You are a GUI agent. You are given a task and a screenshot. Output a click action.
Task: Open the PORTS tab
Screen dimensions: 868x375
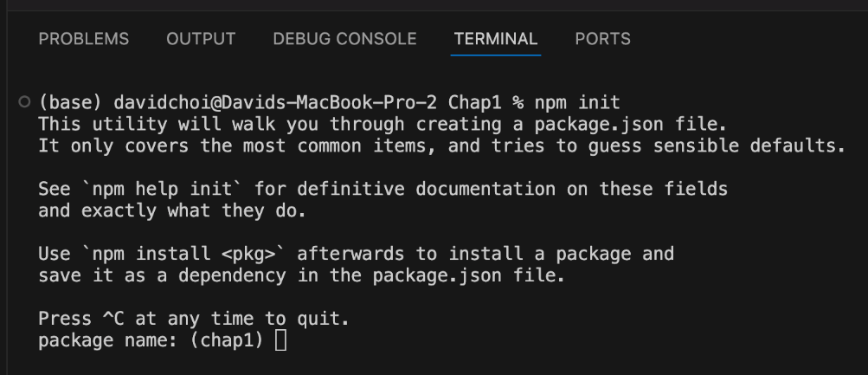[602, 39]
